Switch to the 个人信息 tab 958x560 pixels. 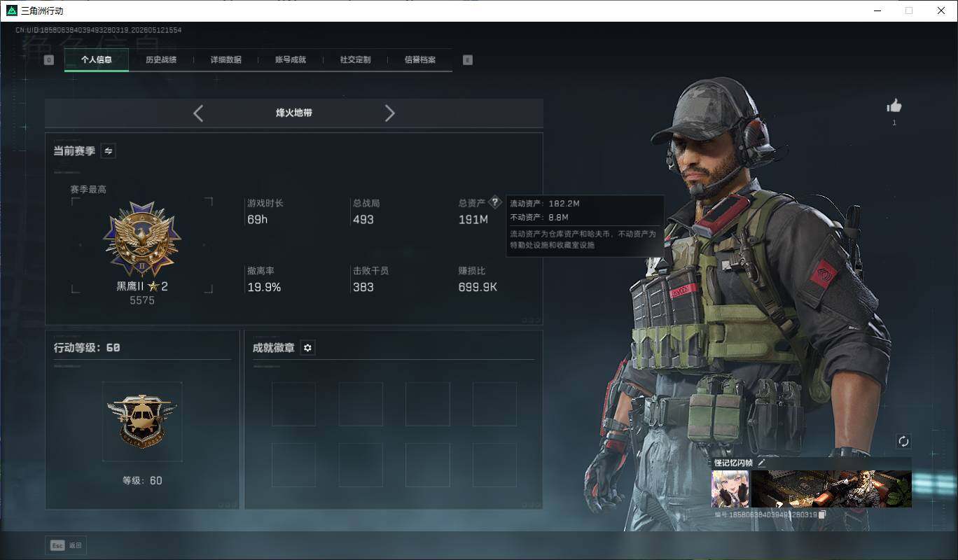pyautogui.click(x=97, y=60)
